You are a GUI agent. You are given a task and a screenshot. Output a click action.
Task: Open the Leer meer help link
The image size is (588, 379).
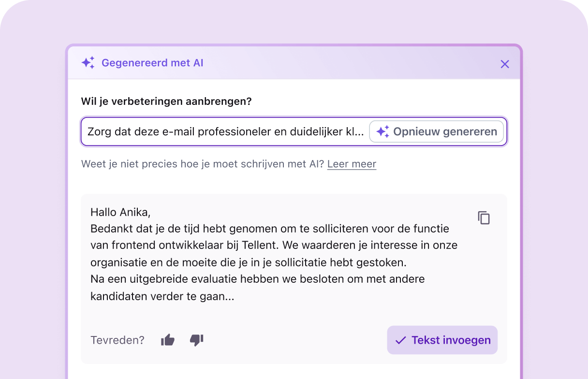[x=352, y=164]
